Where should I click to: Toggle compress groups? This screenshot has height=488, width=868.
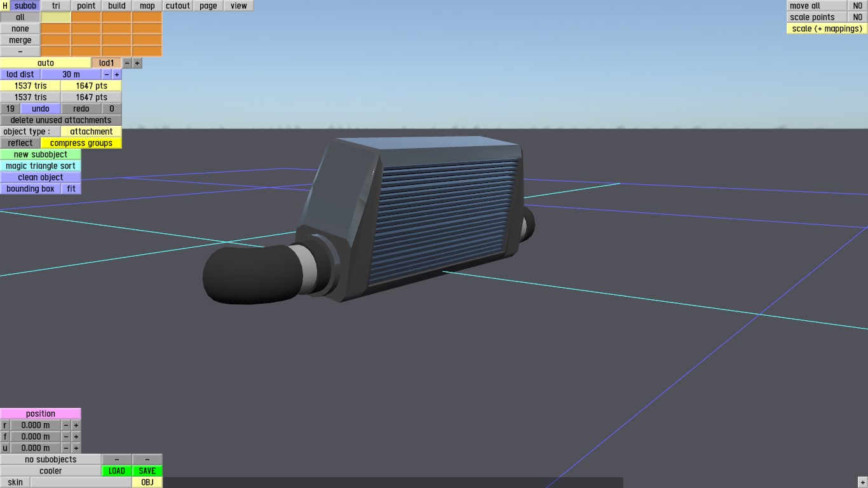click(81, 143)
